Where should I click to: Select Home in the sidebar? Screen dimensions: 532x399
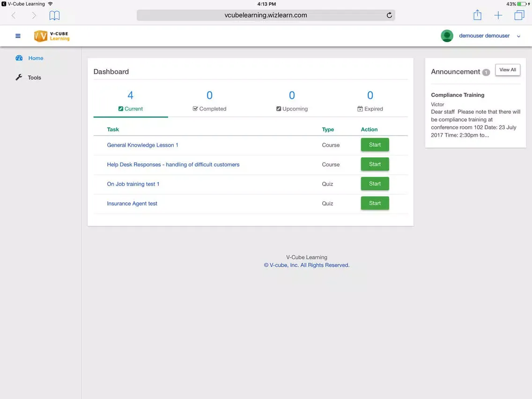click(36, 58)
